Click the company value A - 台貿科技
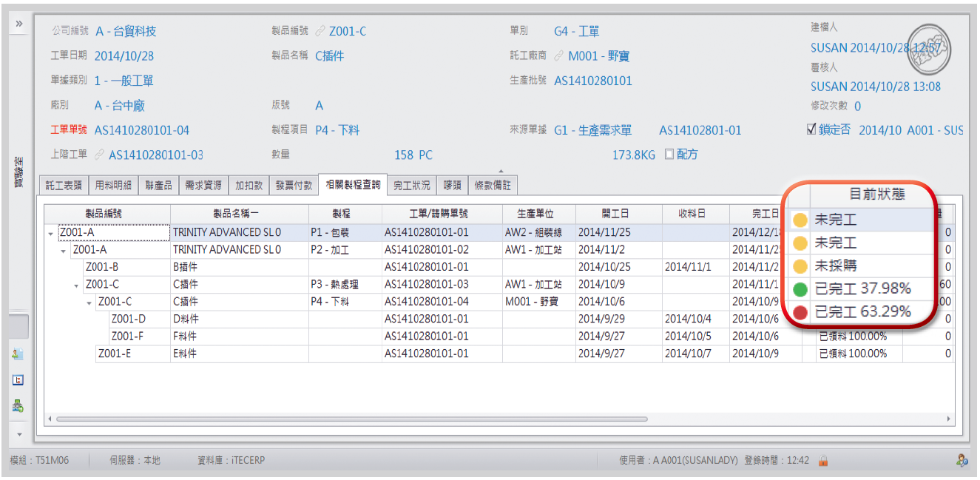This screenshot has width=980, height=480. [x=125, y=31]
